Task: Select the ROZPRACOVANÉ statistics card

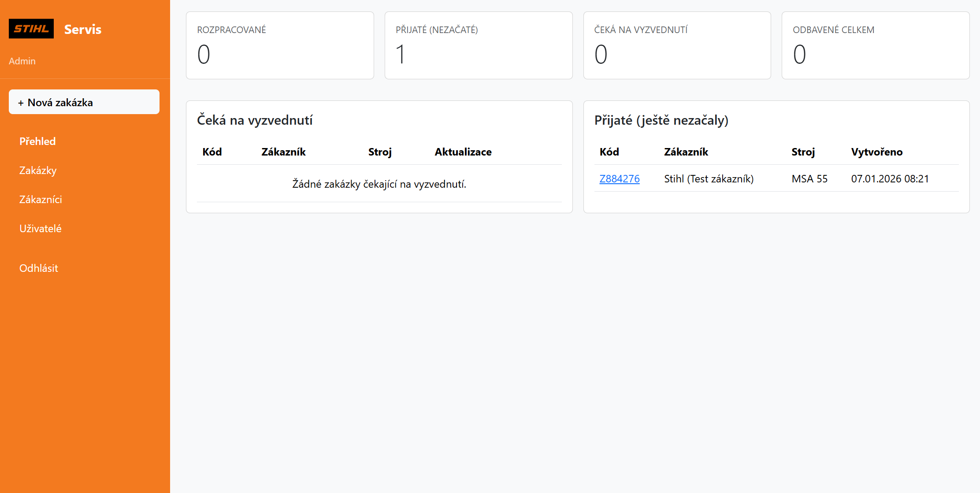Action: [x=279, y=45]
